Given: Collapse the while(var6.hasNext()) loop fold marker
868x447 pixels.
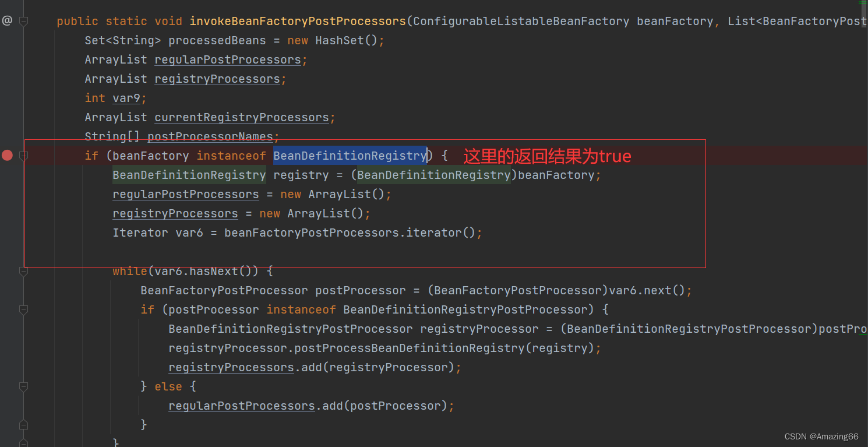Looking at the screenshot, I should [23, 271].
